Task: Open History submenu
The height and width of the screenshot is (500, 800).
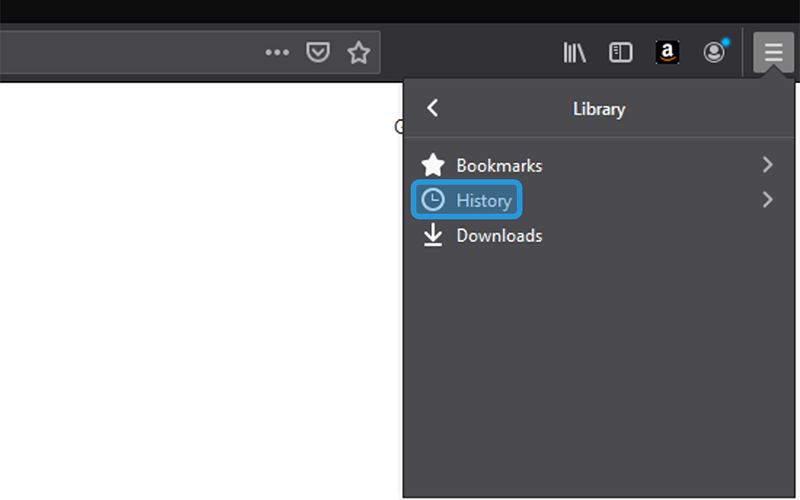Action: coord(598,199)
